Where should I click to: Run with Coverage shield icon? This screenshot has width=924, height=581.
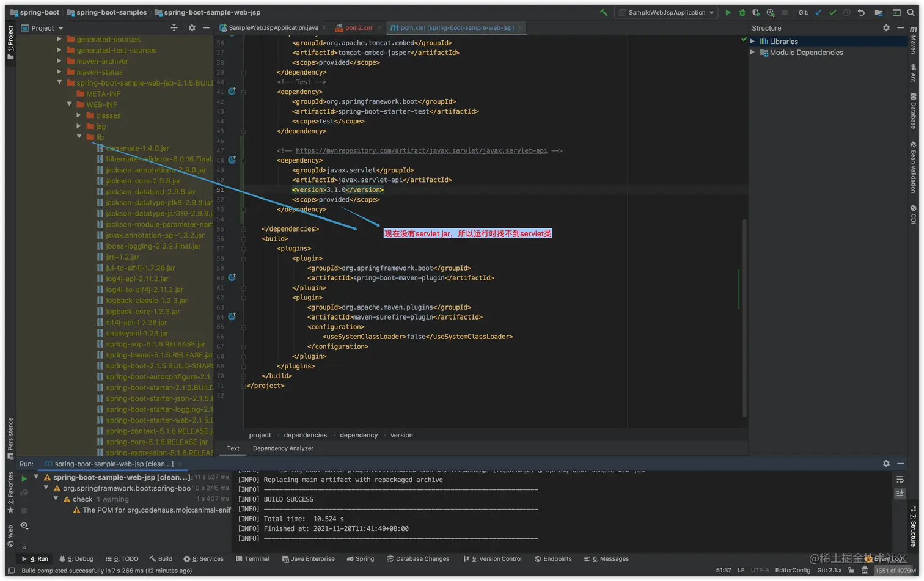click(x=756, y=12)
